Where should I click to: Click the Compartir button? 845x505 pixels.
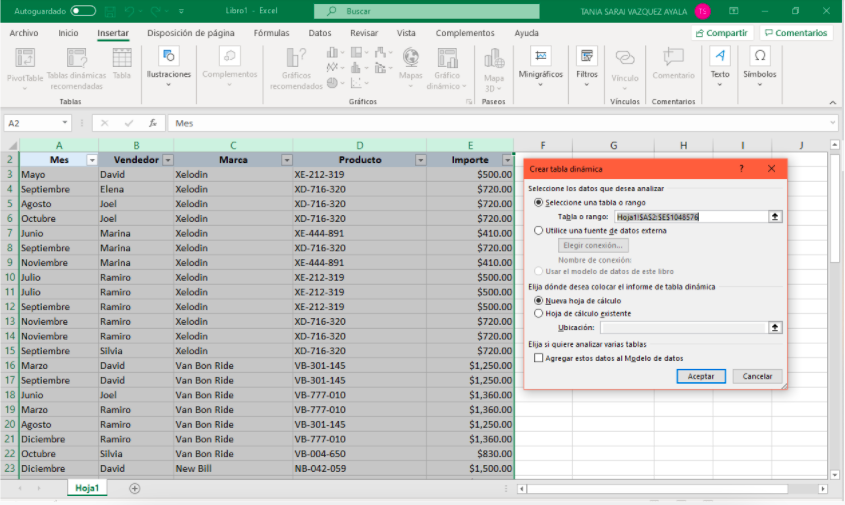point(722,33)
